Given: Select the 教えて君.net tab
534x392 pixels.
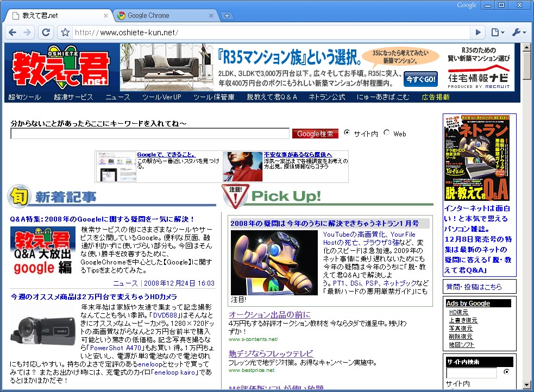Looking at the screenshot, I should [58, 16].
